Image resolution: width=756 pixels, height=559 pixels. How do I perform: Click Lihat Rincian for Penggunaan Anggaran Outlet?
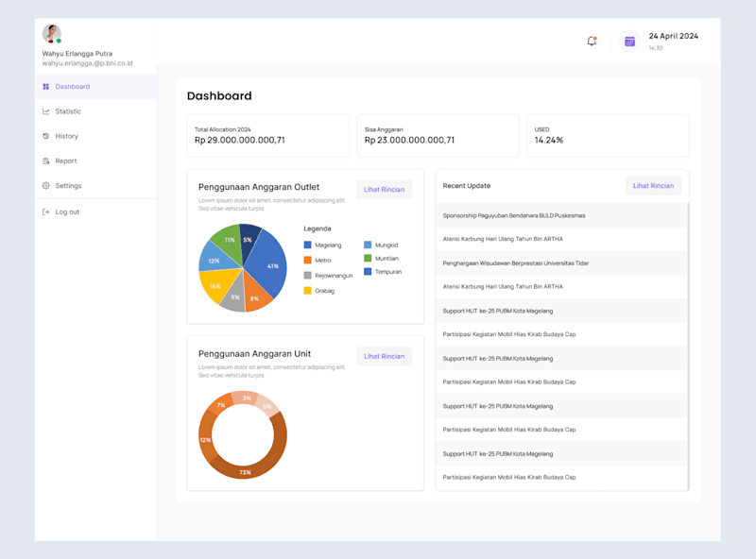click(x=385, y=190)
